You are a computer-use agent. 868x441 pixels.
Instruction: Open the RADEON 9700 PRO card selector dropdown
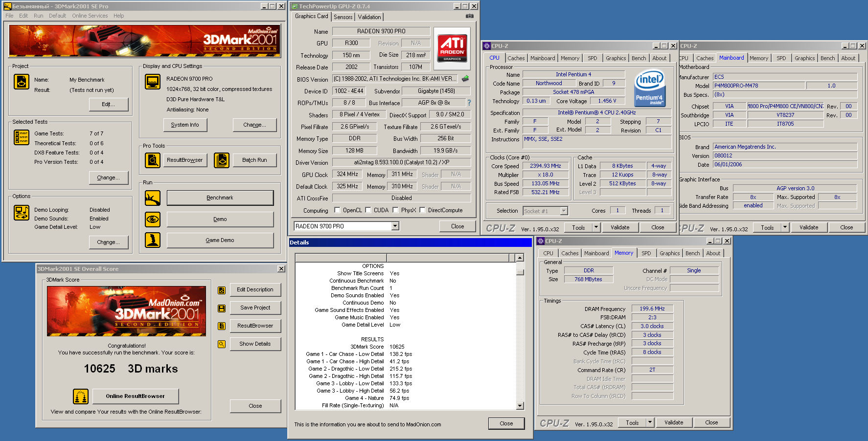pos(395,226)
